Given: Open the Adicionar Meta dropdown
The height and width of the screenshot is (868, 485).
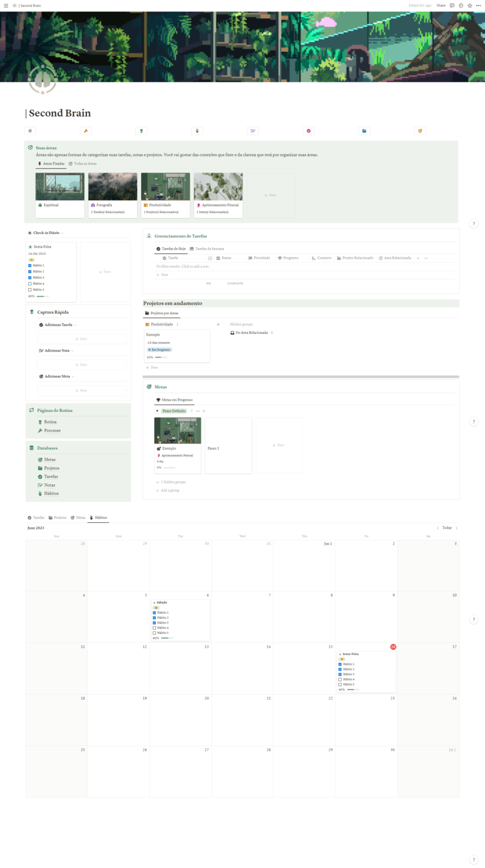Looking at the screenshot, I should tap(73, 376).
